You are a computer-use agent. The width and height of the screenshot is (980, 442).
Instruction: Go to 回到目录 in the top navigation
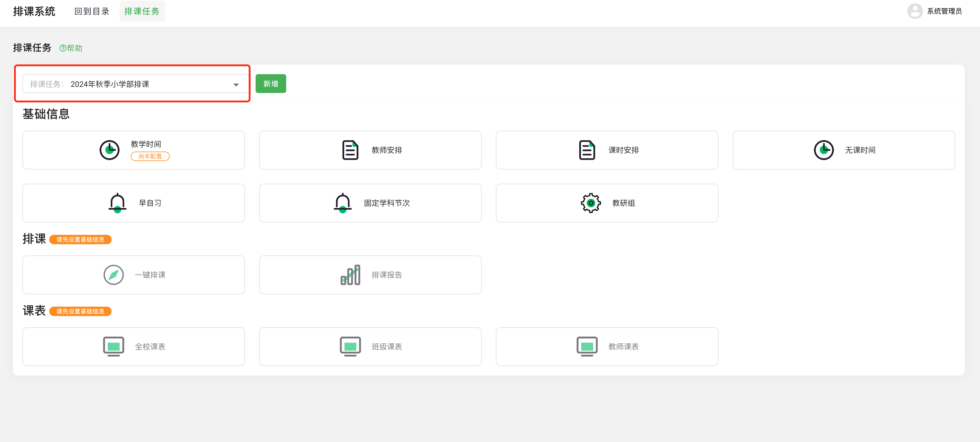point(92,11)
